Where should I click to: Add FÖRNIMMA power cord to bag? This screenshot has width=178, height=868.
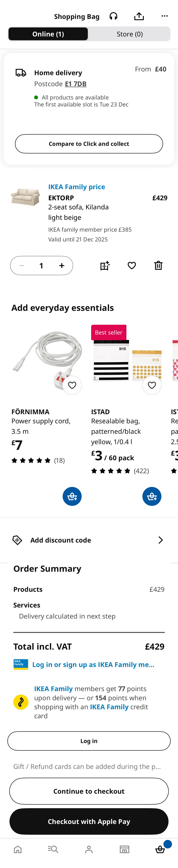tap(72, 496)
